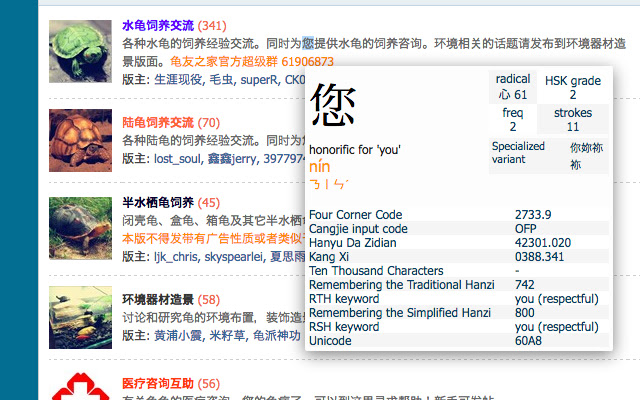Click the radical 心 61 cell
640x400 pixels.
pos(513,87)
